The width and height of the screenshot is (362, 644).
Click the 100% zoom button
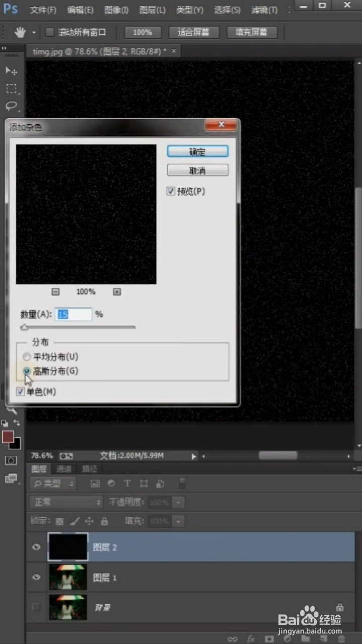tap(142, 32)
